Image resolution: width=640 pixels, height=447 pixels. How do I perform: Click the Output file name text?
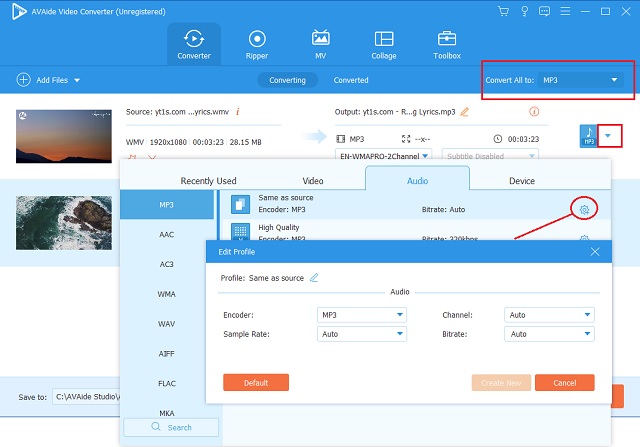395,111
